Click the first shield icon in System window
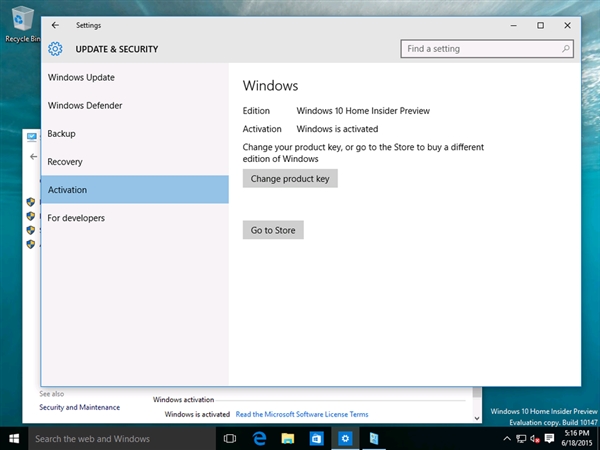The height and width of the screenshot is (450, 600). (31, 202)
